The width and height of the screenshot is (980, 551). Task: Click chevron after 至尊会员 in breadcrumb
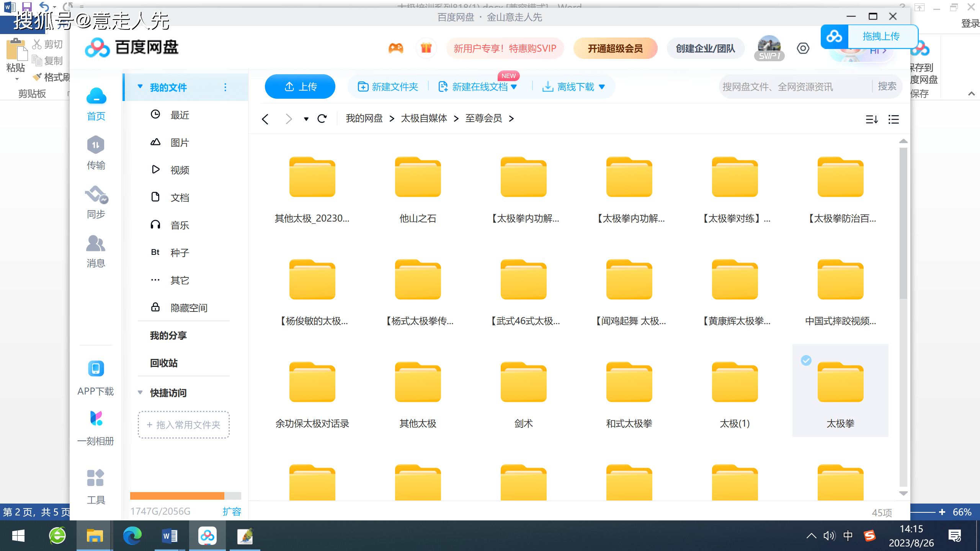pyautogui.click(x=511, y=119)
